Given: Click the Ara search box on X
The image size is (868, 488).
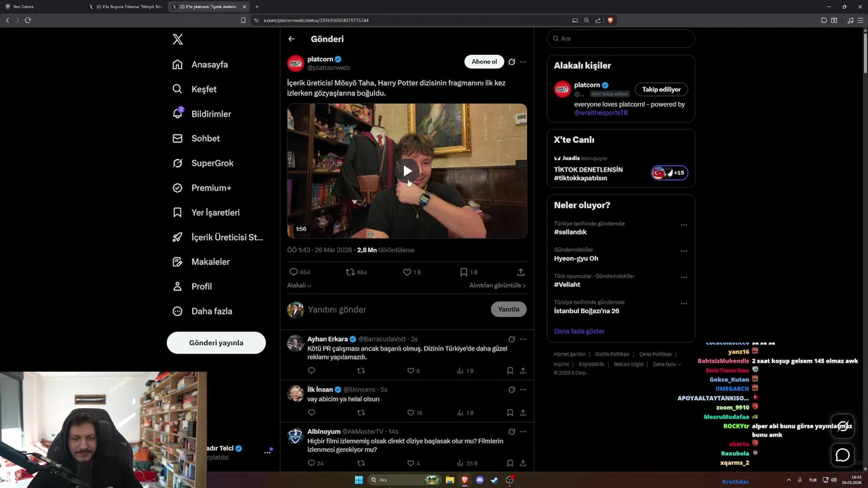Looking at the screenshot, I should (620, 39).
